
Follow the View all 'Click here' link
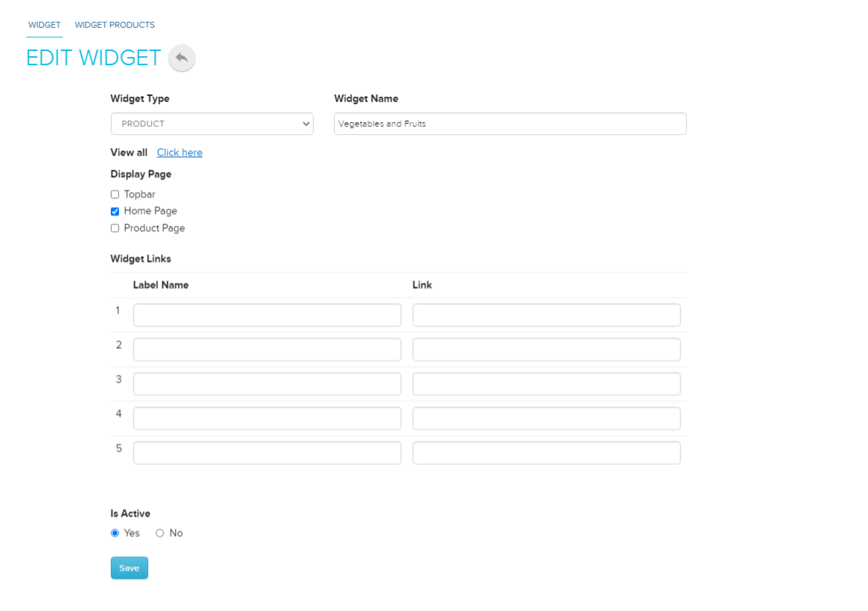click(x=179, y=153)
